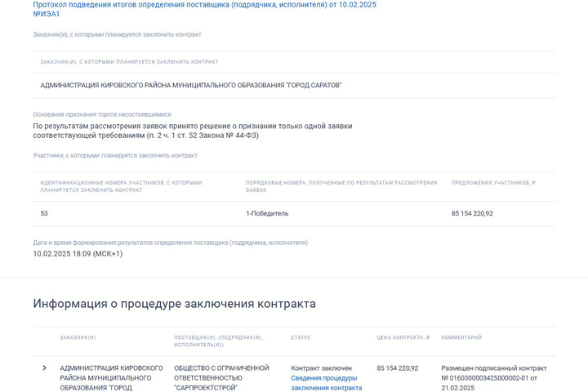Click 'Предложения участников, ₽' column header
588x392 pixels.
pyautogui.click(x=493, y=183)
